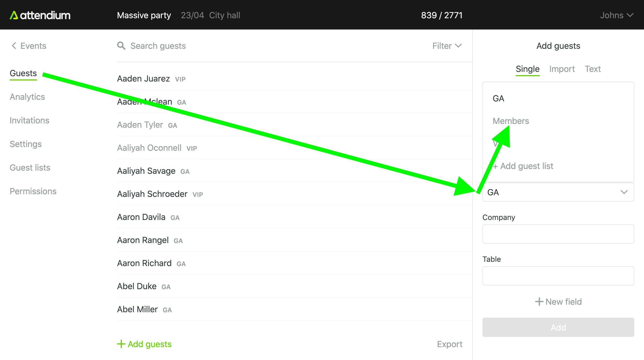Open the GA guest list combo box
This screenshot has height=360, width=644.
[558, 192]
